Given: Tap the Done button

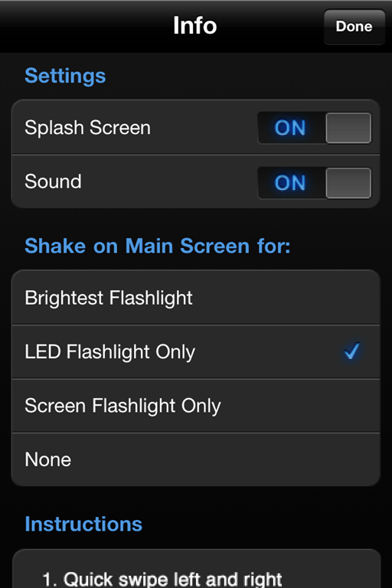Looking at the screenshot, I should (x=354, y=27).
